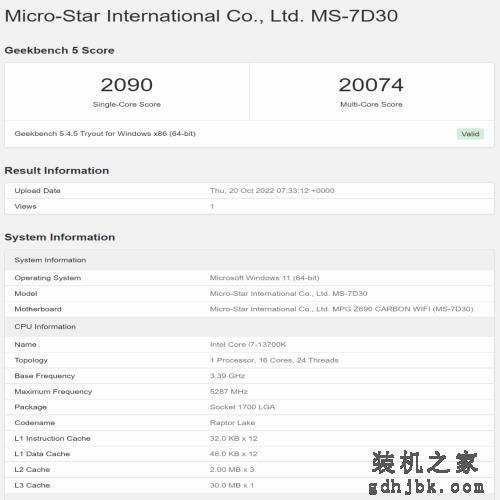
Task: Click the Topology label
Action: (x=31, y=360)
